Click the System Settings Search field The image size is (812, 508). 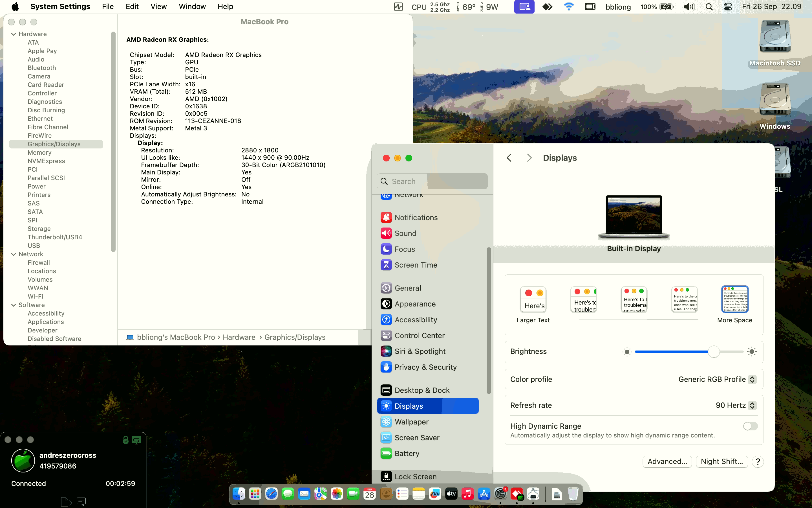point(432,181)
